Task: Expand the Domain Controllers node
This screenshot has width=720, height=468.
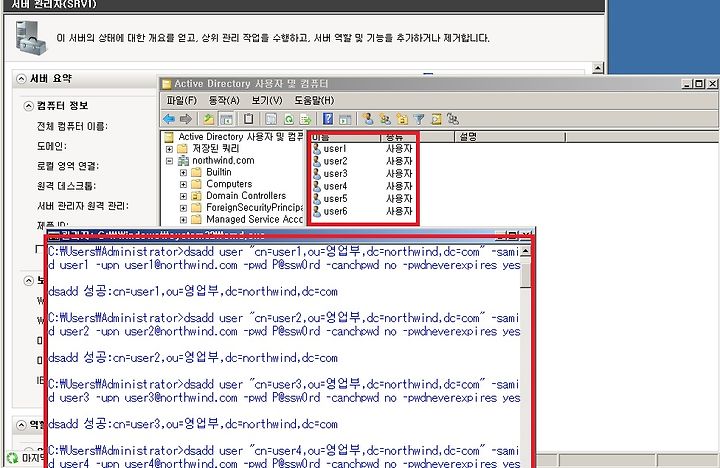Action: 183,196
